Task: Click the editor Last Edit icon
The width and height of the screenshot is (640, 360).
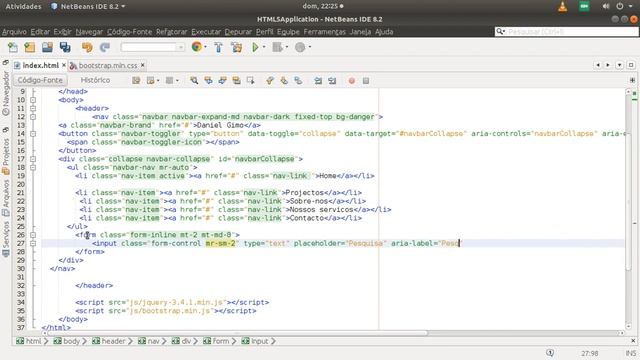Action: pyautogui.click(x=136, y=80)
